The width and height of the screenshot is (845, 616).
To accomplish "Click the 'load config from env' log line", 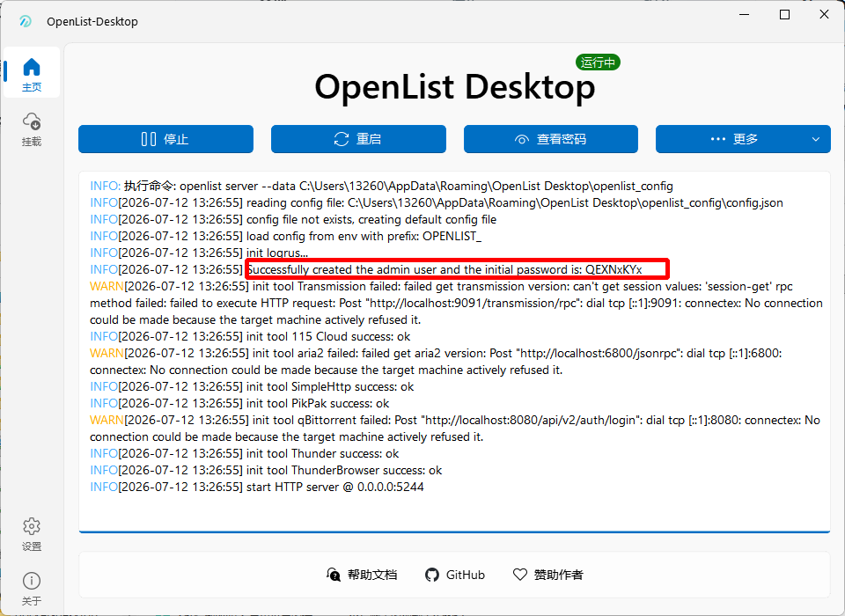I will pyautogui.click(x=285, y=236).
